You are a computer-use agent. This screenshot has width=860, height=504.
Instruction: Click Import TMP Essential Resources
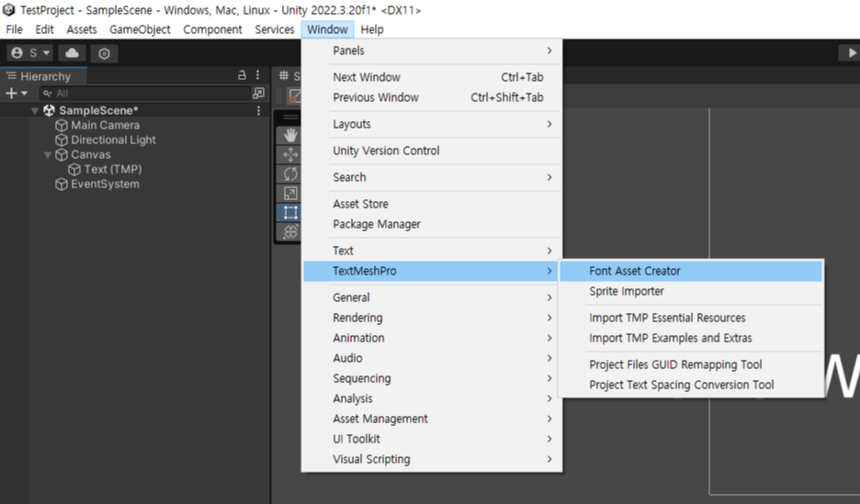691,318
